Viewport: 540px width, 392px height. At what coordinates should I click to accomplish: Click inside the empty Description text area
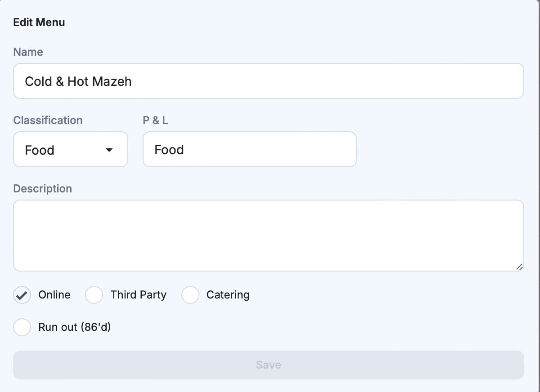(268, 236)
